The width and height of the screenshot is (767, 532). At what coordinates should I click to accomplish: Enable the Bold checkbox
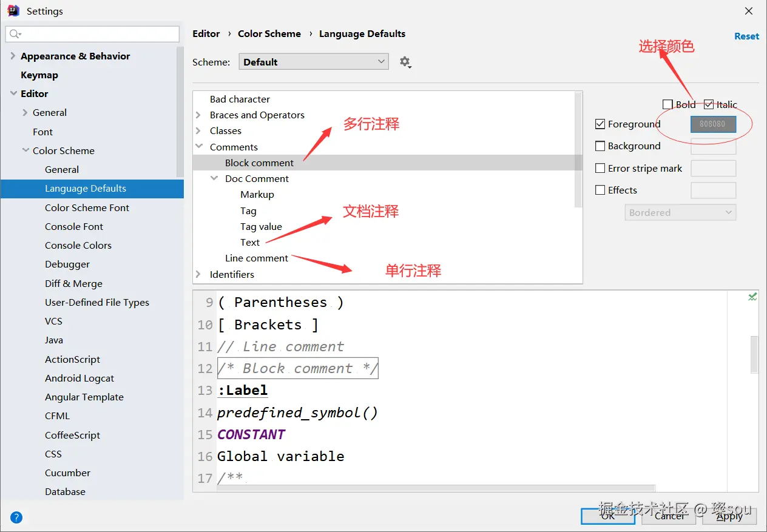pyautogui.click(x=668, y=104)
